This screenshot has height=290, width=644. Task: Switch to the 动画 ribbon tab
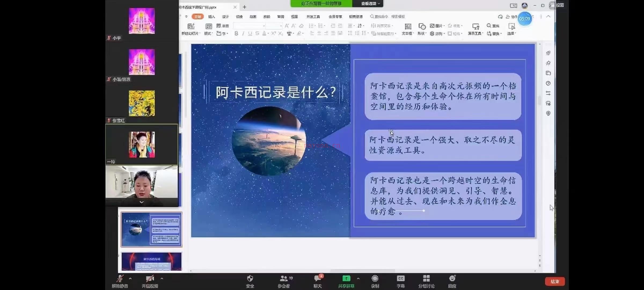coord(253,17)
